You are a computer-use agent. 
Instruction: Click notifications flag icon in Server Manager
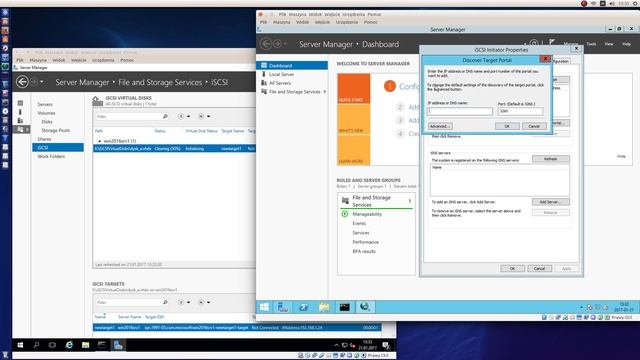click(552, 42)
